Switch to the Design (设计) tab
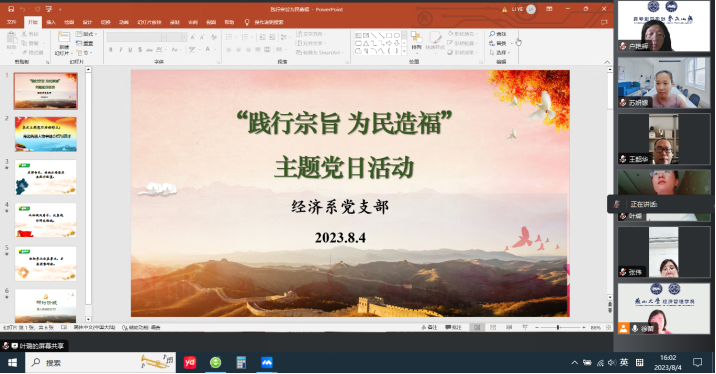The width and height of the screenshot is (716, 374). coord(87,22)
